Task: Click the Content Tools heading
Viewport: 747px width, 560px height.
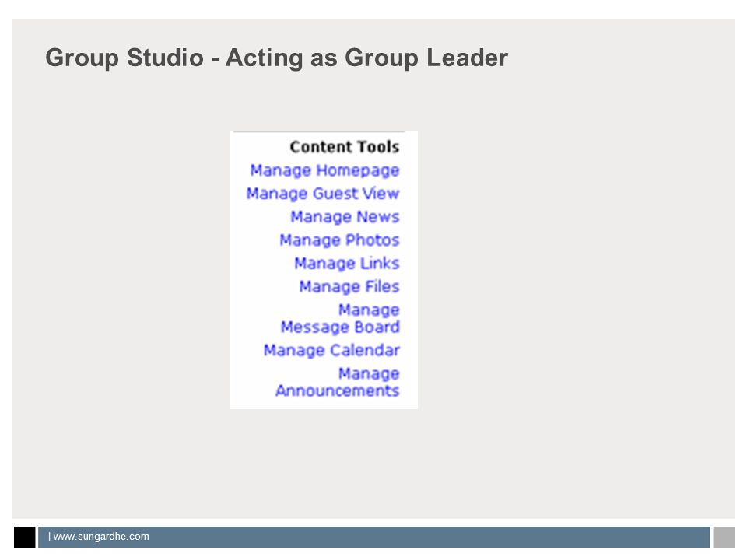Action: pos(345,147)
